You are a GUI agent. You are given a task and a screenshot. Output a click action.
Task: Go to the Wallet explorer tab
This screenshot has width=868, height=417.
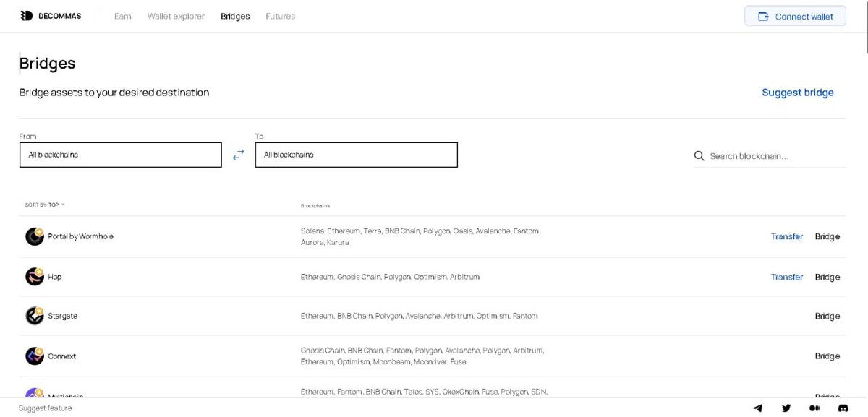click(176, 16)
